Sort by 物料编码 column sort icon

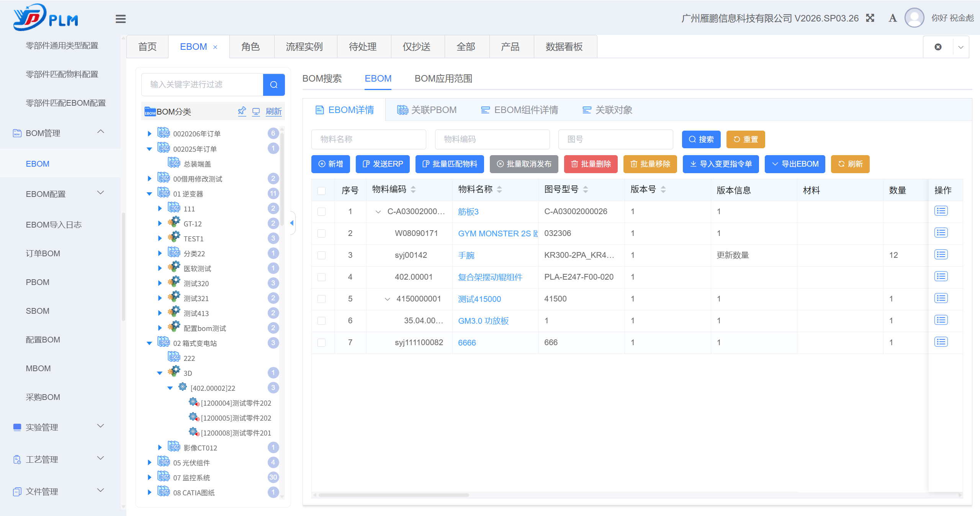pyautogui.click(x=413, y=190)
